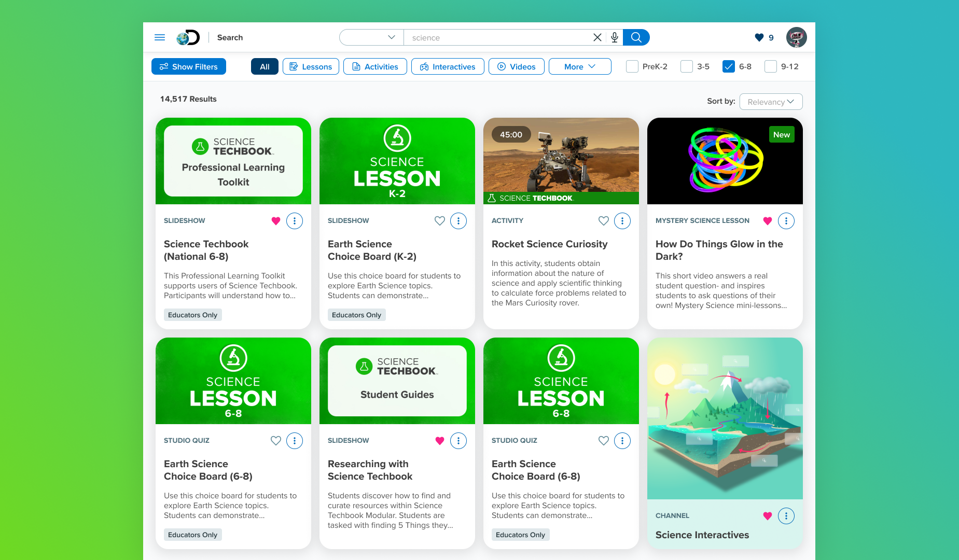
Task: Favorite Earth Science Choice Board (K-2) heart
Action: coord(440,221)
